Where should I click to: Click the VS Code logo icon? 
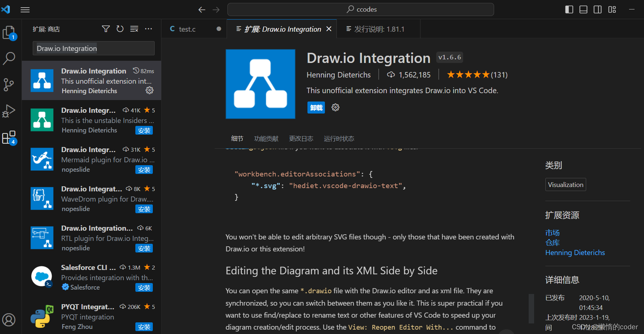(x=6, y=9)
